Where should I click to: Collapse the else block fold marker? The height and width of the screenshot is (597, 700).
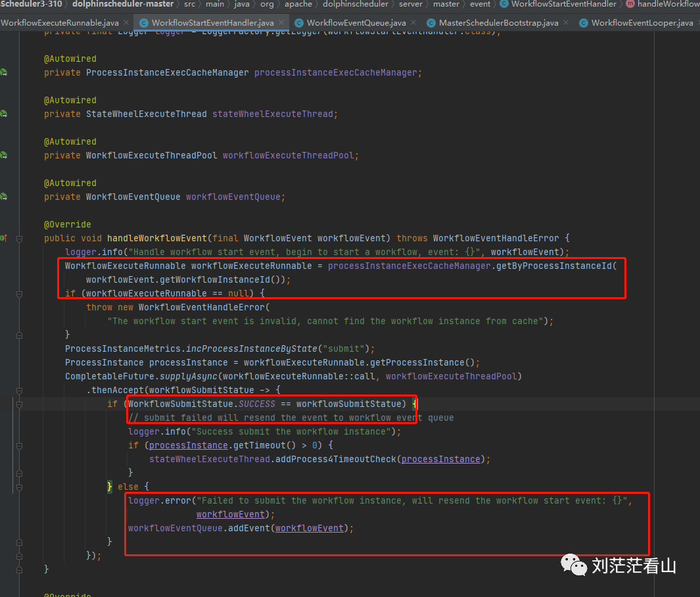tap(19, 487)
